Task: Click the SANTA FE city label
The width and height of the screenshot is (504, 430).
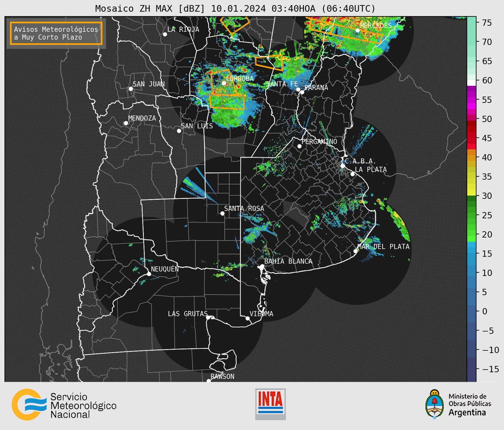Action: [282, 84]
